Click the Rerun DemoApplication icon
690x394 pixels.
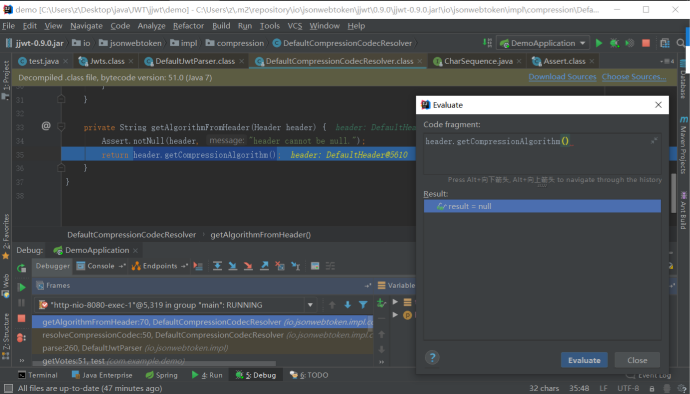coord(21,268)
